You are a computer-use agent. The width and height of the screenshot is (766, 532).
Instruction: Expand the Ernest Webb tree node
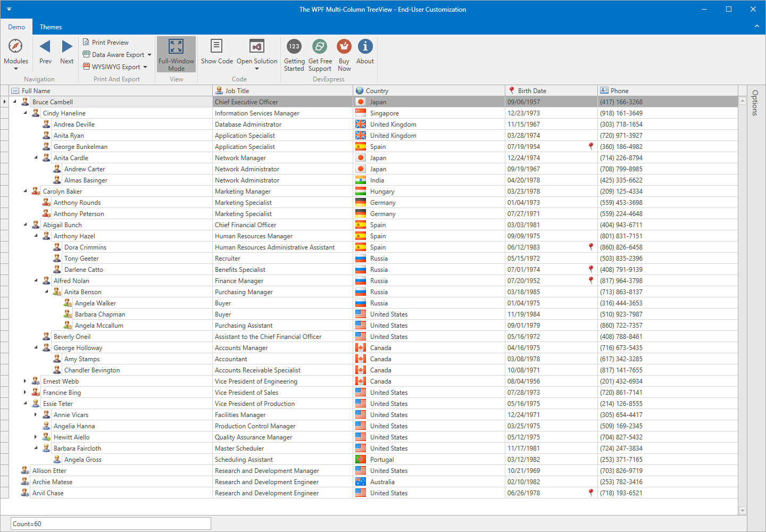point(25,381)
